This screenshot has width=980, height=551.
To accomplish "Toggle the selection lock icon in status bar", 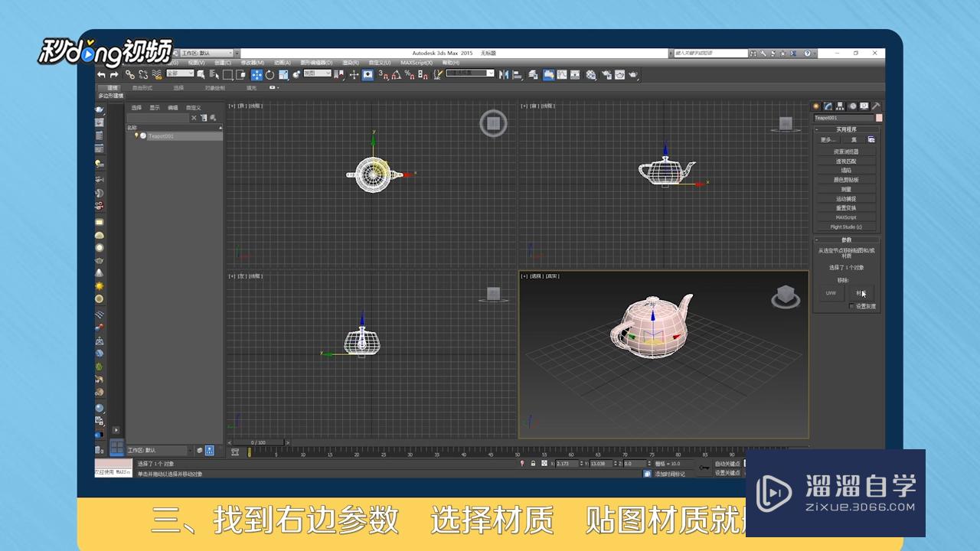I will pyautogui.click(x=533, y=464).
